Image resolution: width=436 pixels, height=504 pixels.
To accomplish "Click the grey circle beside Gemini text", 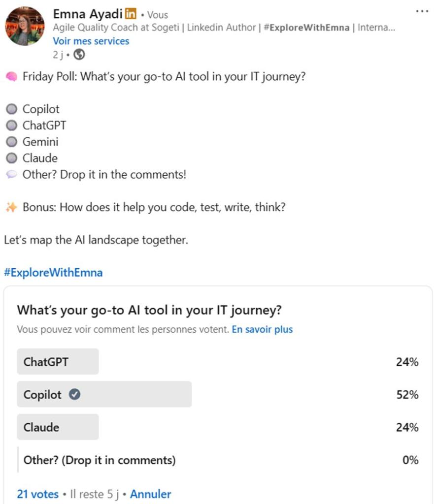I will tap(11, 142).
